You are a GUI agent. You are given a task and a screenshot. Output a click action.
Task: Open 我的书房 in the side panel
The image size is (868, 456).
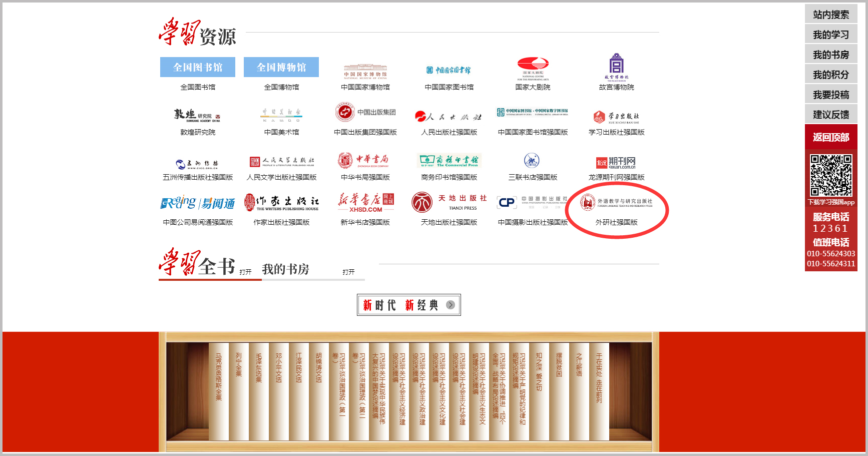[831, 55]
